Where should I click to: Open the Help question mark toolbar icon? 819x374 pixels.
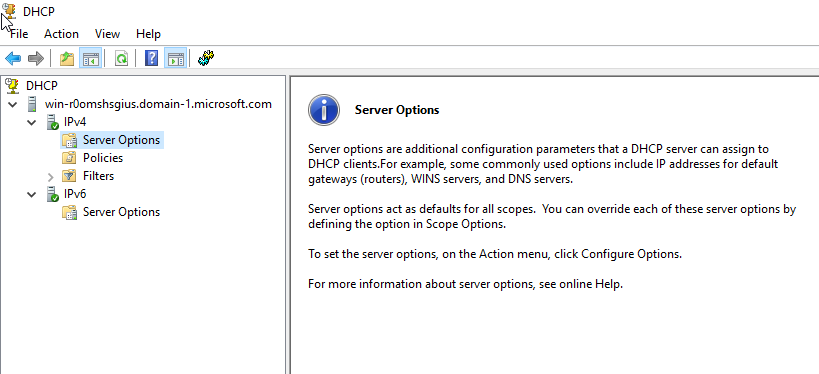tap(151, 59)
